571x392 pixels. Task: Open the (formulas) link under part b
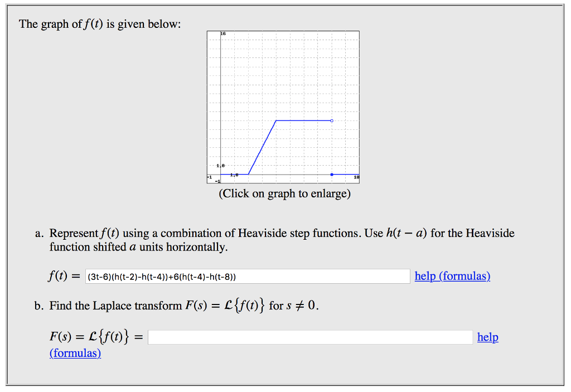[x=75, y=353]
